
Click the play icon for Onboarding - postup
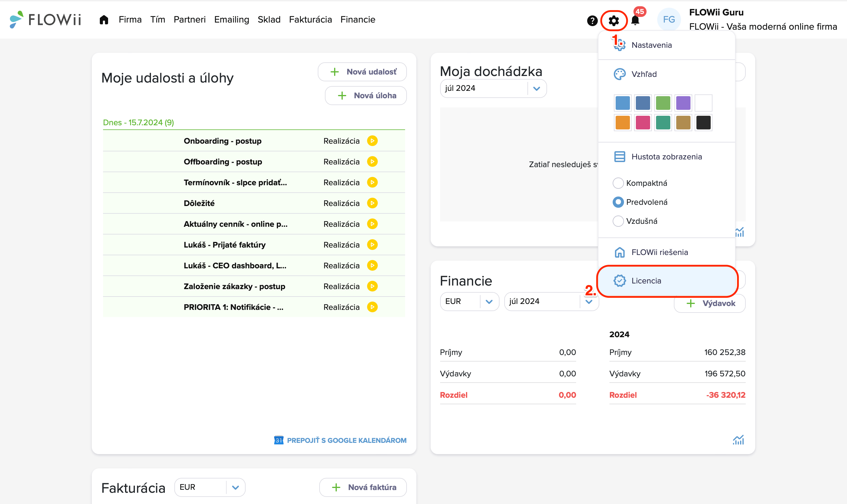tap(372, 141)
